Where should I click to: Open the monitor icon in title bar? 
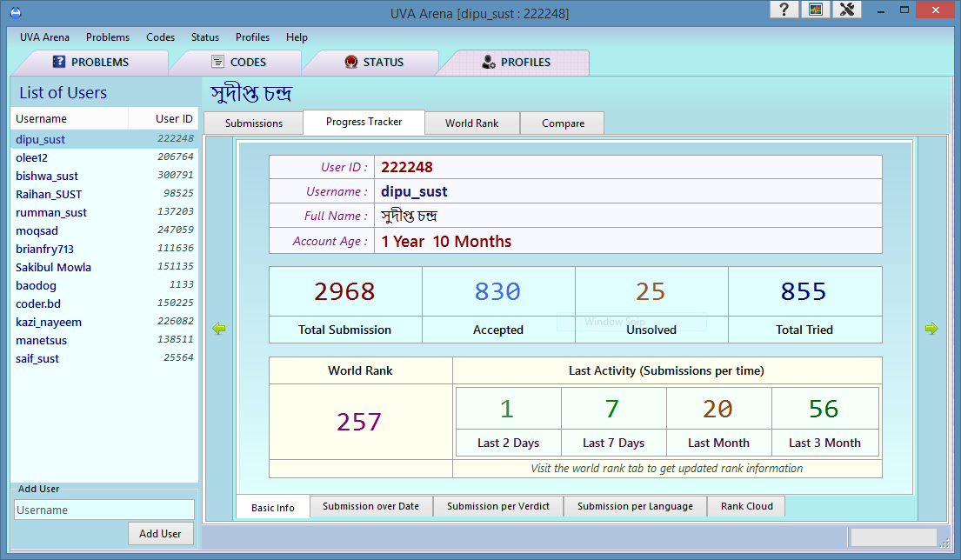(x=816, y=10)
